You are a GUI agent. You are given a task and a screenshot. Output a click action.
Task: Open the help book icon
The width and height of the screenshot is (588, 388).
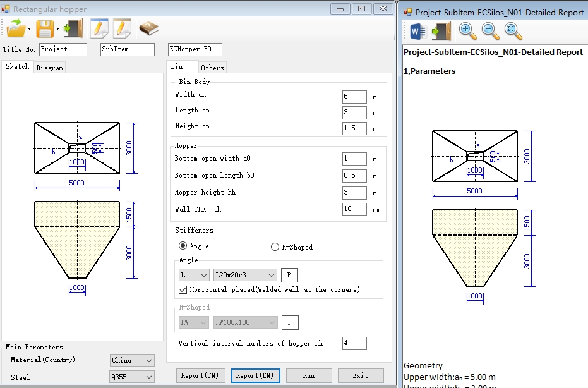(148, 28)
